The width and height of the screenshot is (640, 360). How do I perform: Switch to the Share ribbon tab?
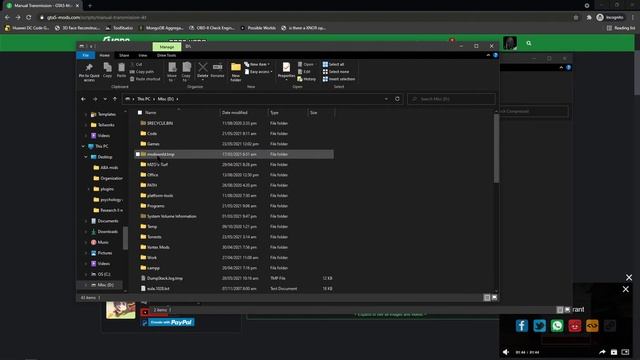(124, 55)
